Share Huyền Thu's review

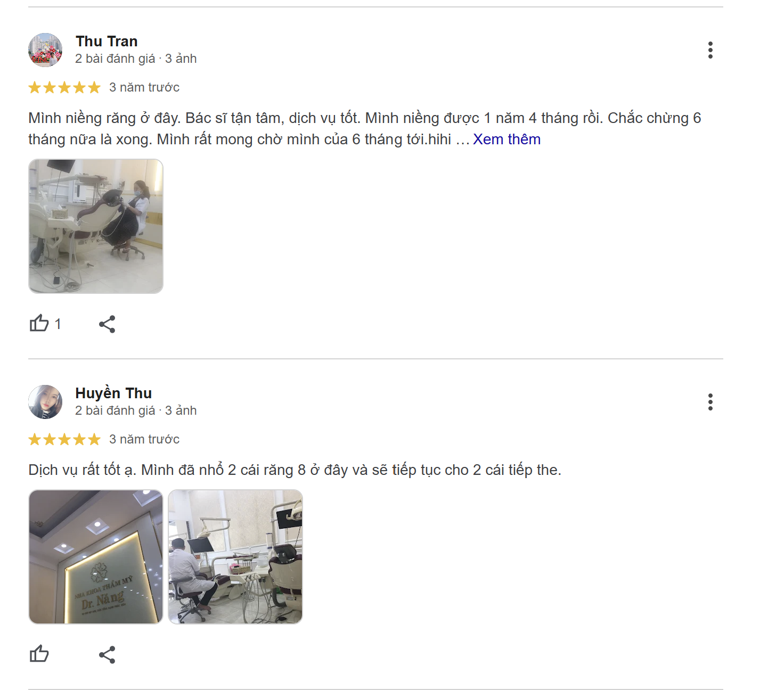[107, 654]
